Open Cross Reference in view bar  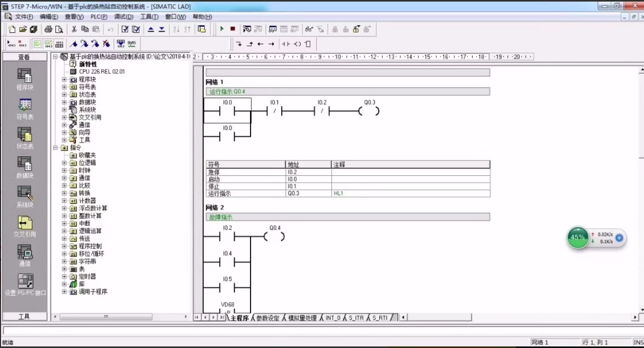24,227
